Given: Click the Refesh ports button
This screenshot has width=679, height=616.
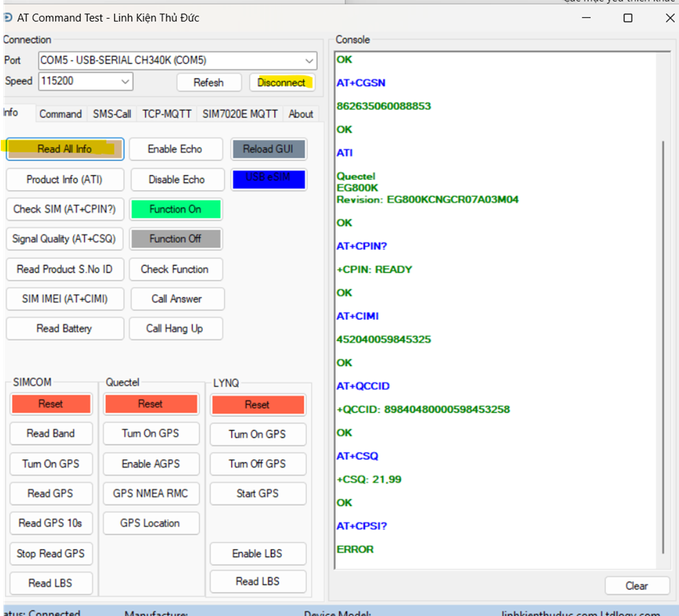Looking at the screenshot, I should point(208,82).
